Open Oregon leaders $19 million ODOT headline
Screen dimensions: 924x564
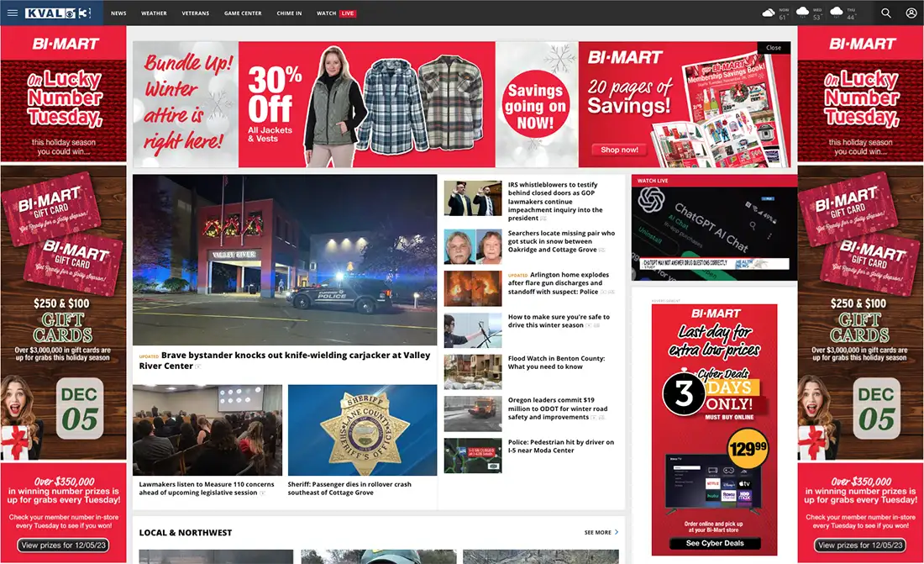(558, 409)
